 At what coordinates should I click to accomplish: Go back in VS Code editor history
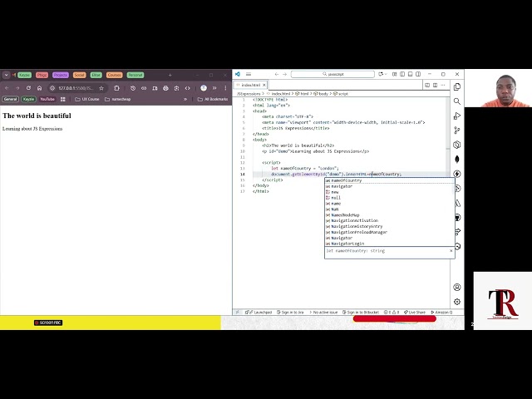click(x=277, y=74)
